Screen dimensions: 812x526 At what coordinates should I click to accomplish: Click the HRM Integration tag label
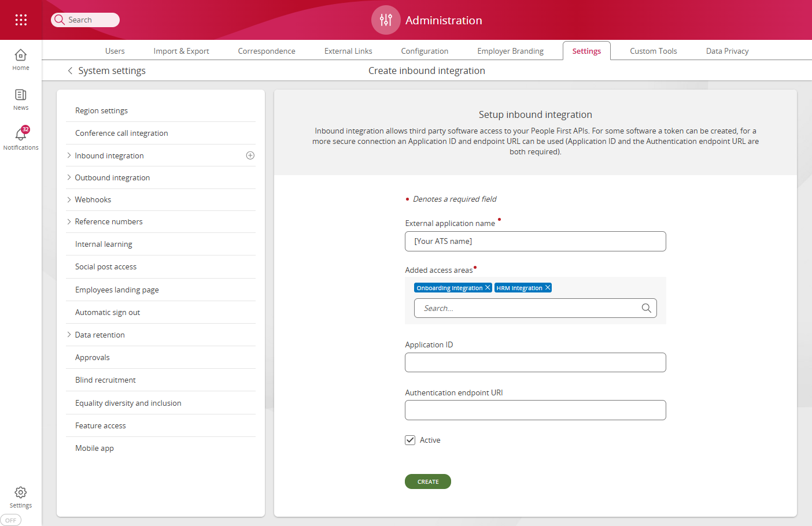click(519, 288)
